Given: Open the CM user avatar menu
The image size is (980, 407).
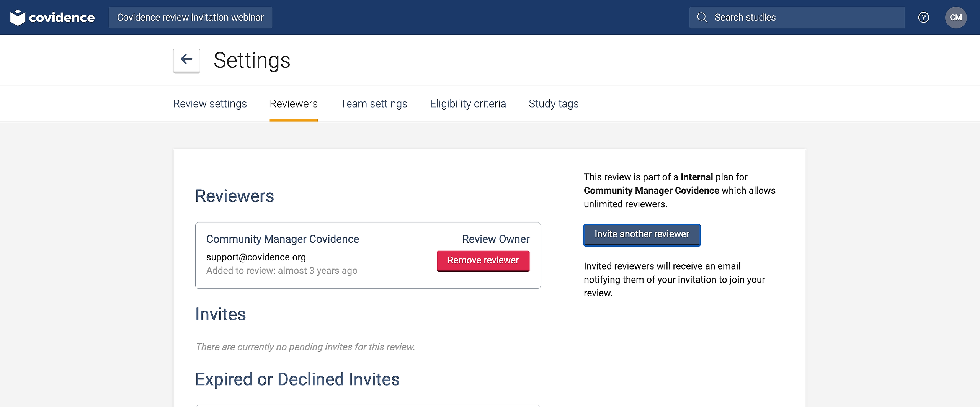Looking at the screenshot, I should (x=955, y=18).
